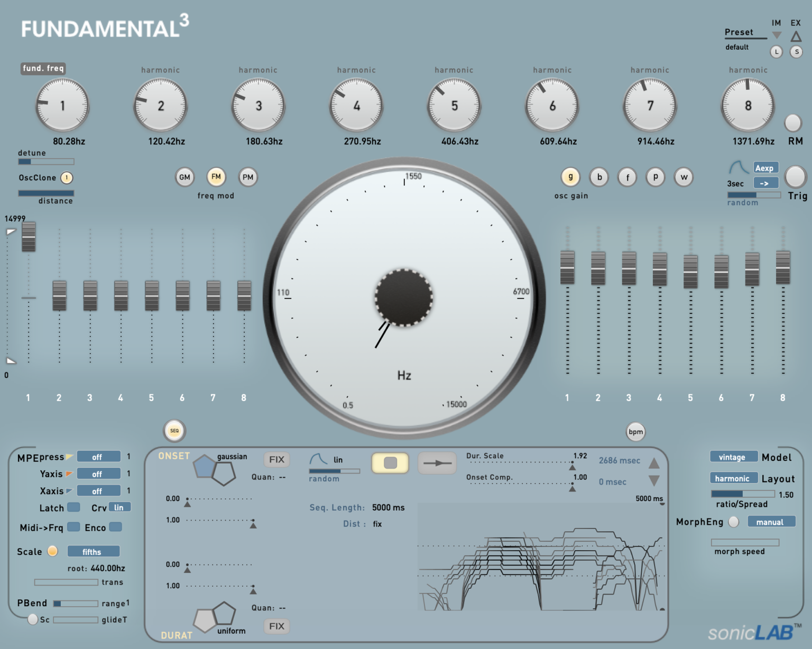Select the PM freq mod icon
This screenshot has height=649, width=812.
248,177
